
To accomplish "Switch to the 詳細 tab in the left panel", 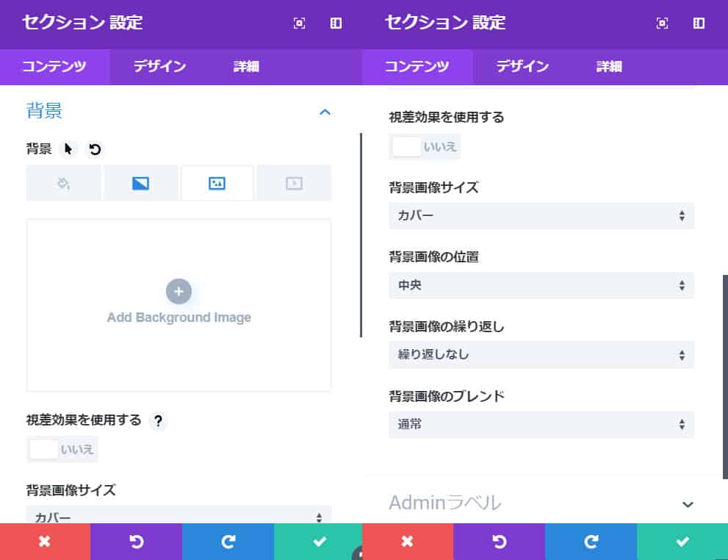I will pyautogui.click(x=246, y=66).
